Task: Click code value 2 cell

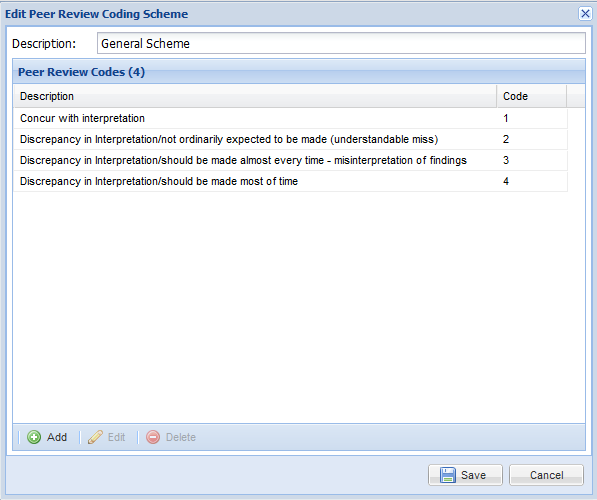Action: pyautogui.click(x=532, y=139)
